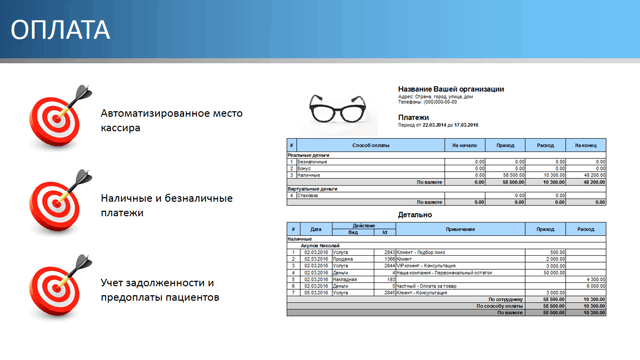640x360 pixels.
Task: Click the Примечание column header
Action: (460, 229)
